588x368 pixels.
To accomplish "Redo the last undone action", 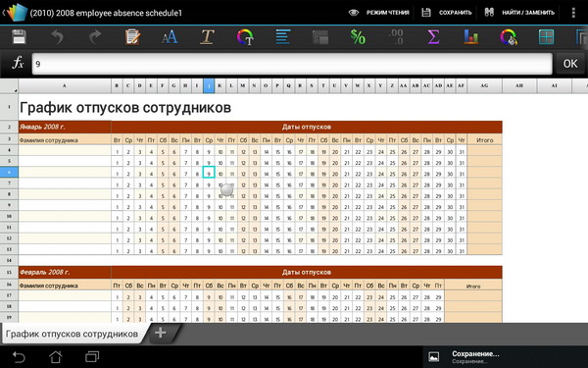I will click(x=94, y=37).
